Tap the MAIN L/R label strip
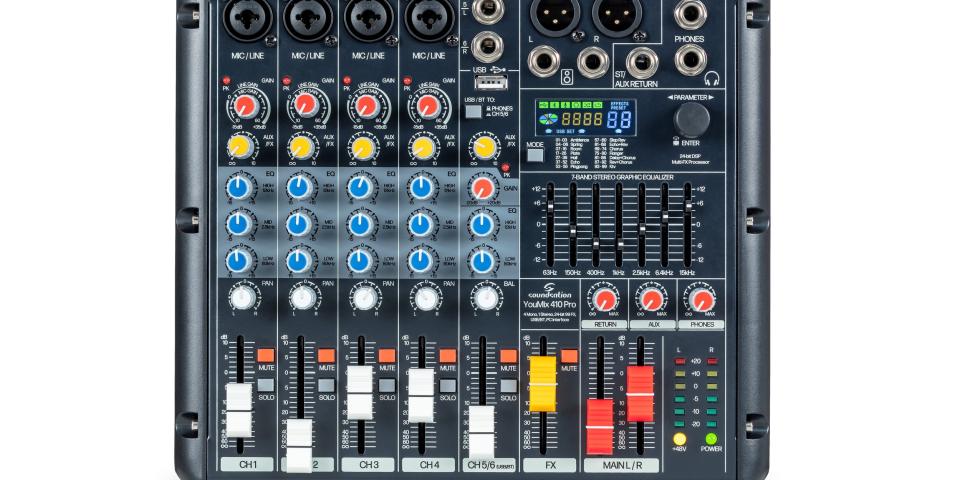This screenshot has width=960, height=480. coord(621,465)
